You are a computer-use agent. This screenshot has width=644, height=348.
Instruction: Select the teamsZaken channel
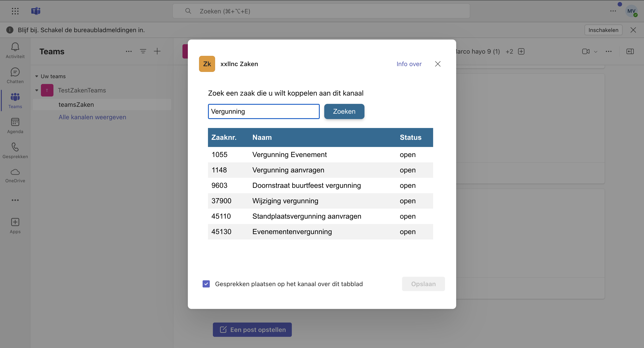(102, 105)
